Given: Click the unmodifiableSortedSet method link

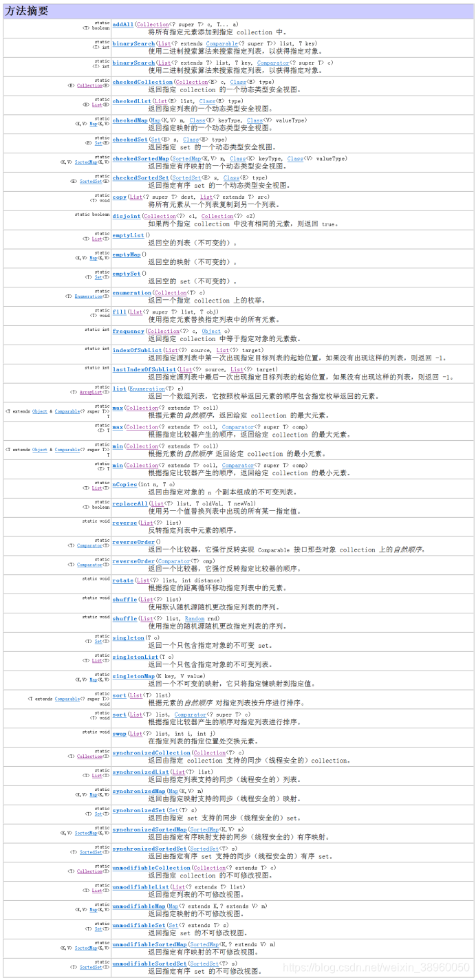Looking at the screenshot, I should click(x=149, y=964).
